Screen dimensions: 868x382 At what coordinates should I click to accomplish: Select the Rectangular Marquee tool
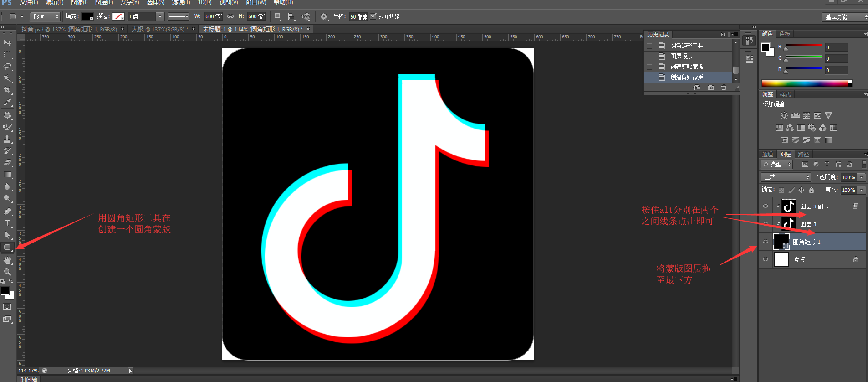[x=7, y=55]
